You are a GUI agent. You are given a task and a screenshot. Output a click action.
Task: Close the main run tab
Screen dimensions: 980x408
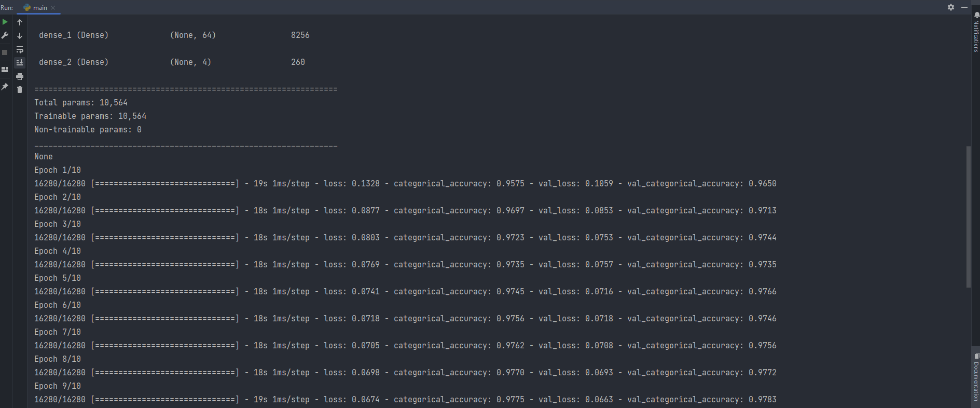(53, 8)
